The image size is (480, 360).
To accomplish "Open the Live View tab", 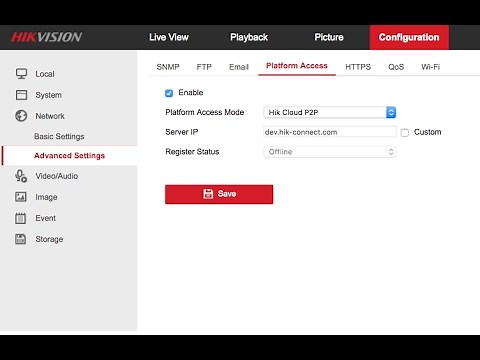I will click(169, 37).
